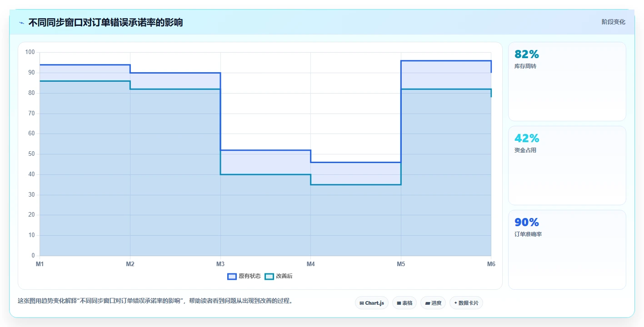Click the M5 x-axis label
This screenshot has width=644, height=327.
tap(401, 264)
